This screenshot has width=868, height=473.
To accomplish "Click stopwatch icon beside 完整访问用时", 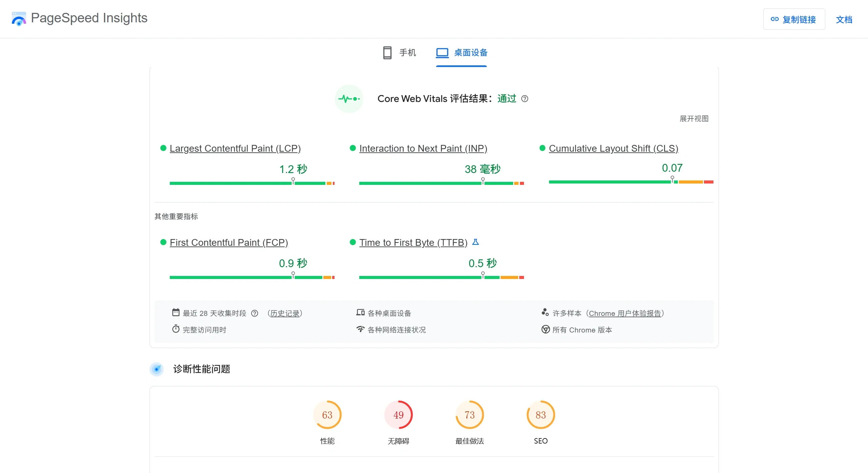I will coord(176,329).
